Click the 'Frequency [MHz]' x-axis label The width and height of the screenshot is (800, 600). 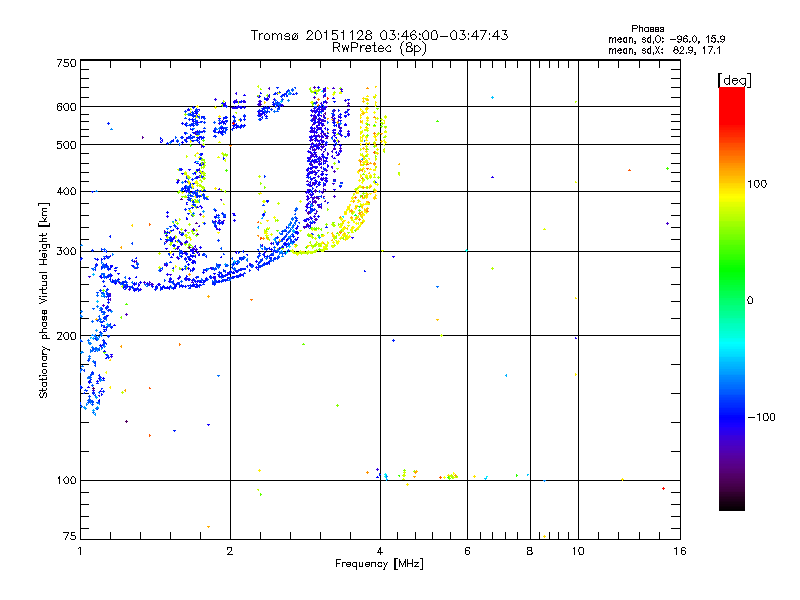(379, 564)
